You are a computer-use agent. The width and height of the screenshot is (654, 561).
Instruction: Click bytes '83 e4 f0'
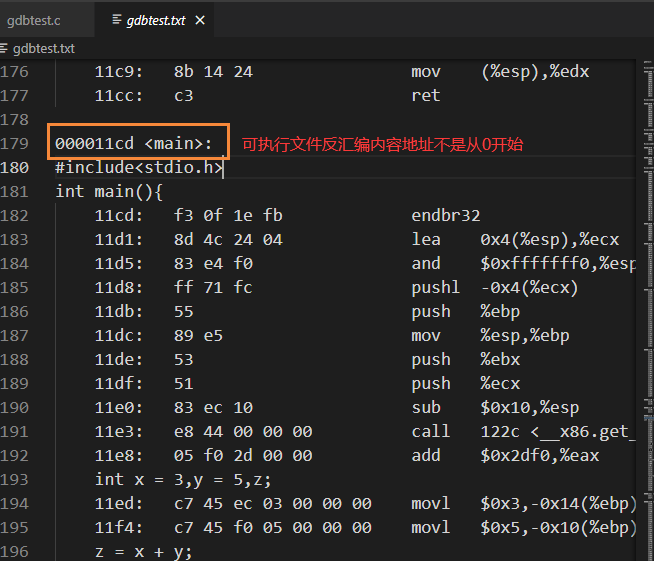click(x=213, y=264)
